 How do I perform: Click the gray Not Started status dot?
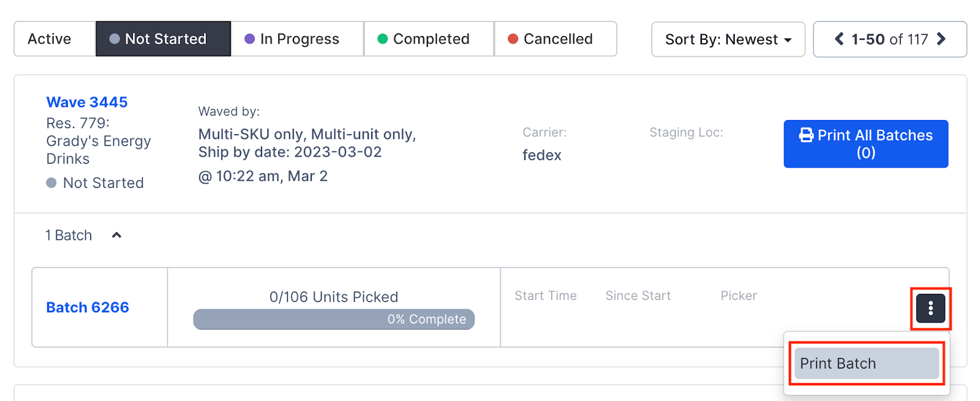[x=51, y=182]
